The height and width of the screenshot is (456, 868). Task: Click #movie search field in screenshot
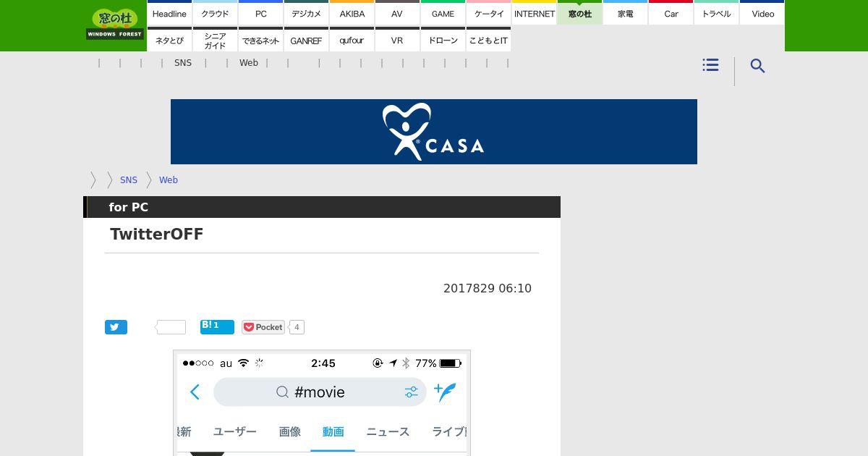[x=320, y=392]
